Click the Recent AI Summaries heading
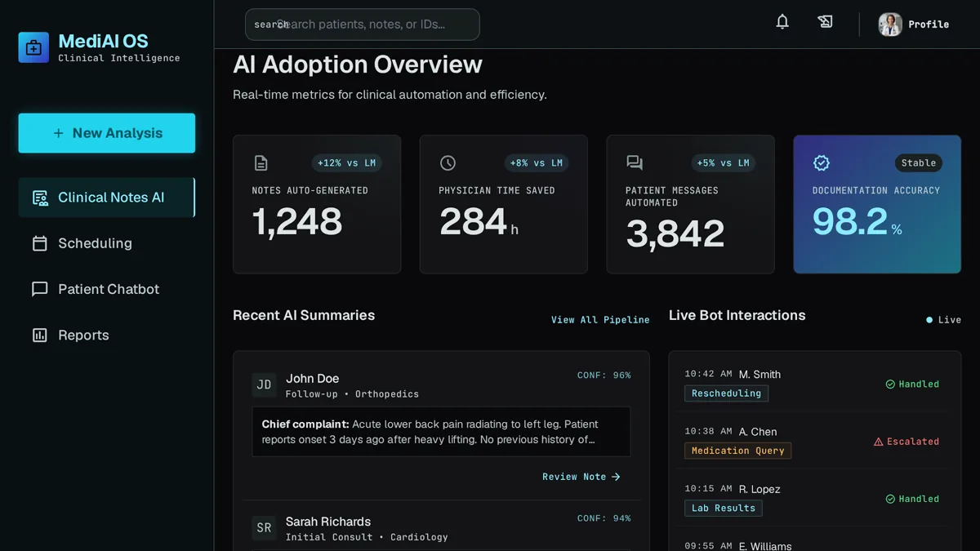Screen dimensions: 980x551 [x=304, y=315]
